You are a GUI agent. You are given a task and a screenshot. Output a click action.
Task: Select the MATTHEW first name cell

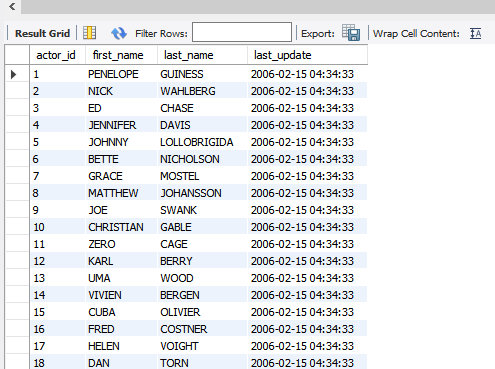coord(121,193)
